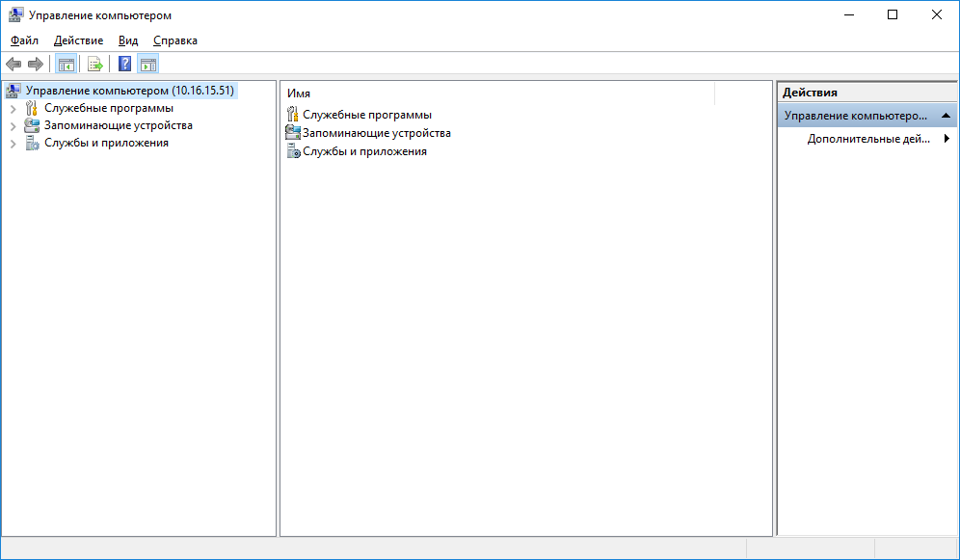
Task: Expand Запоминающие устройства tree node
Action: [13, 126]
